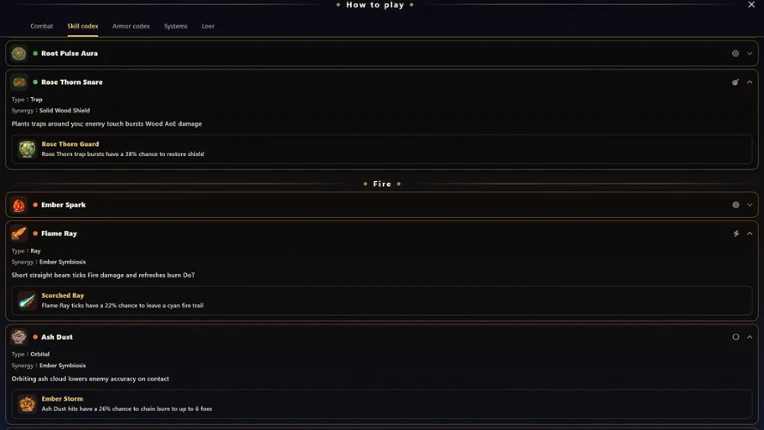The width and height of the screenshot is (764, 430).
Task: Open the Systems tab
Action: point(175,26)
